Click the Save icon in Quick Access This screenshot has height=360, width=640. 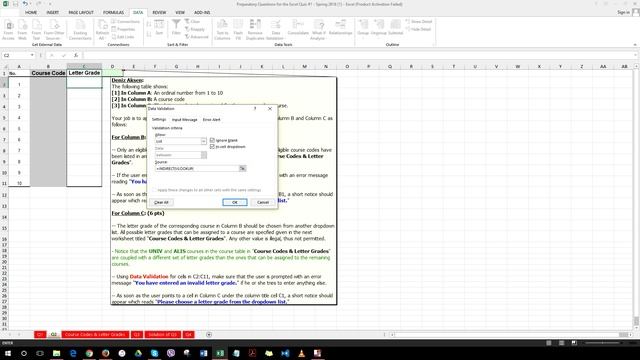click(15, 4)
